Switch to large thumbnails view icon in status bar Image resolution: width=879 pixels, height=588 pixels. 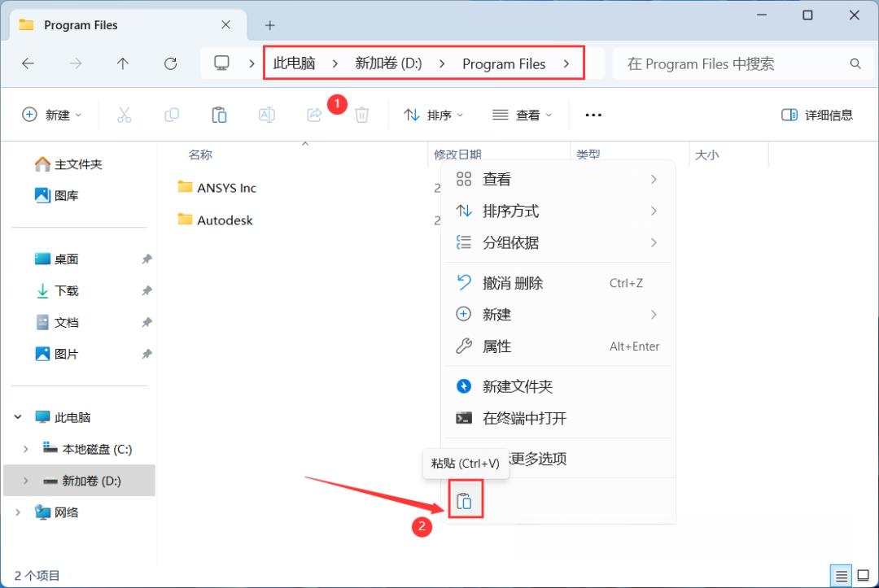coord(864,575)
